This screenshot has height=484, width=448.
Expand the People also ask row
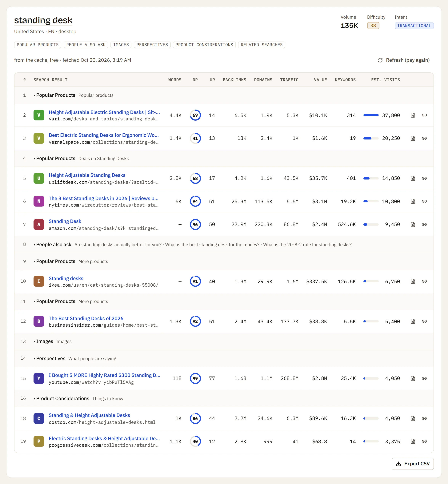pyautogui.click(x=224, y=244)
